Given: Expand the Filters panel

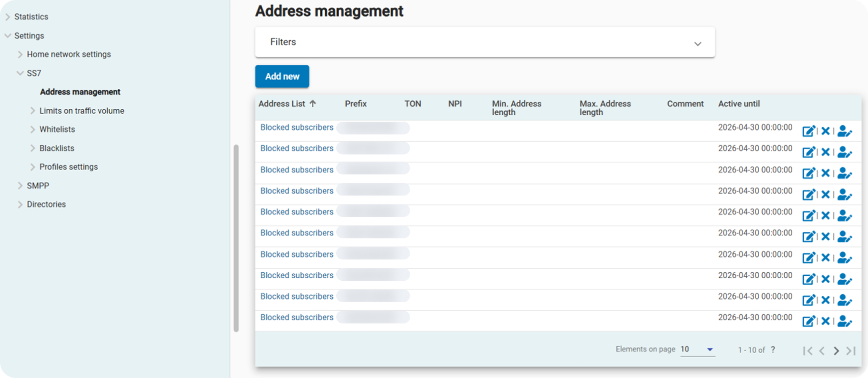Looking at the screenshot, I should (485, 42).
